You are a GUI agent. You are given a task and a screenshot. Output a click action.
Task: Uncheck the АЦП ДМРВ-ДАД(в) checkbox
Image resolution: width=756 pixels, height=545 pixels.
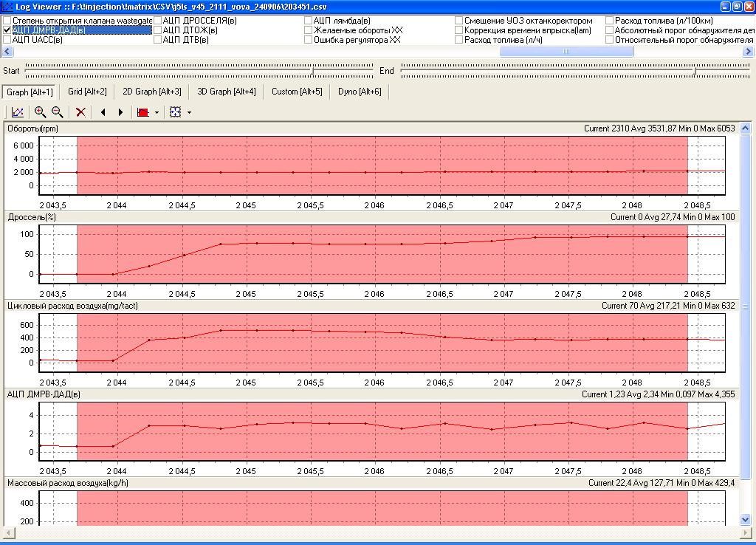pos(7,30)
